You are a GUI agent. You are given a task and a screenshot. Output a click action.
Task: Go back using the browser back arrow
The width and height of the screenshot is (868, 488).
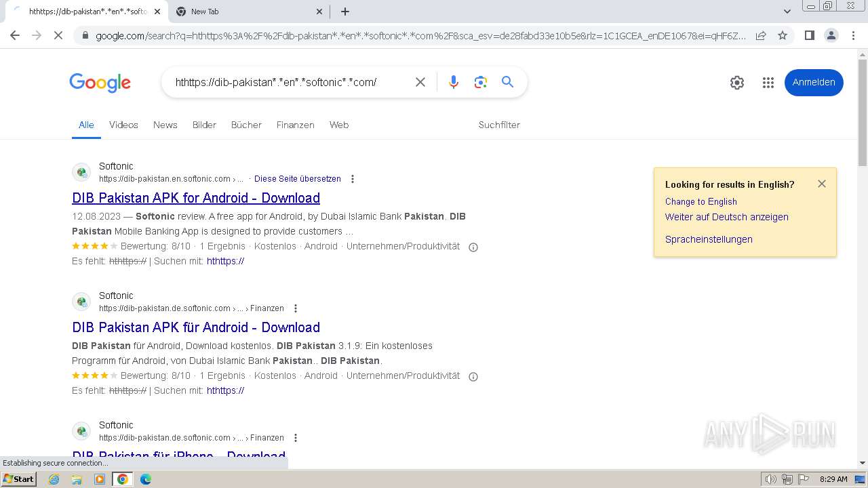pos(15,35)
